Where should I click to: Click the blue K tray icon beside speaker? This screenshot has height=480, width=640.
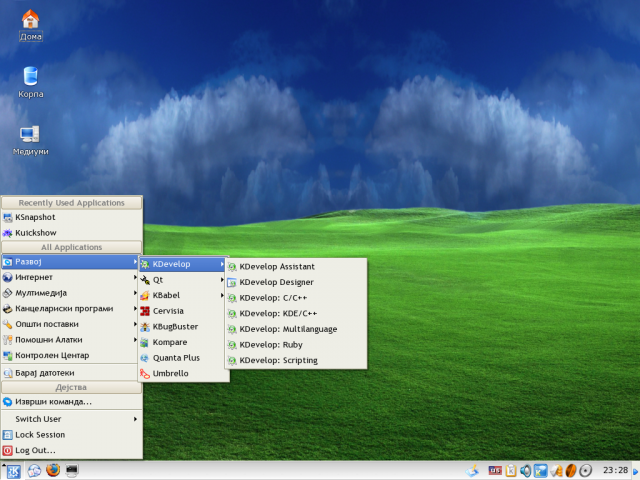[540, 471]
